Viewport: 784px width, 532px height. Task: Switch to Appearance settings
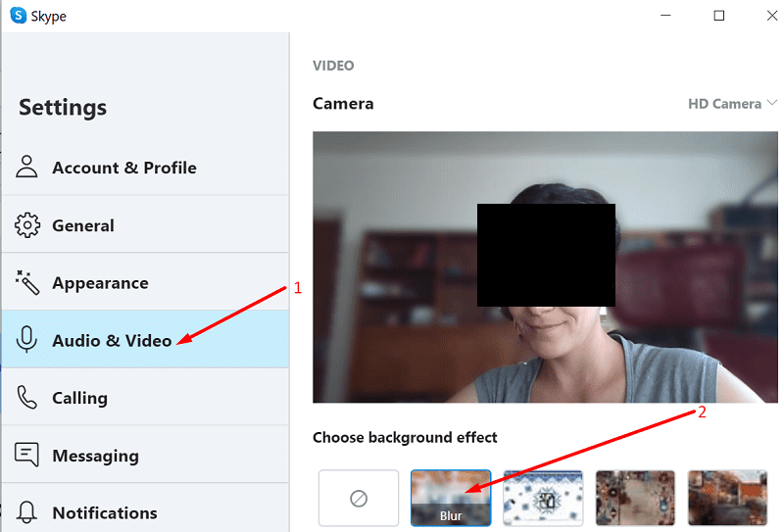tap(145, 282)
